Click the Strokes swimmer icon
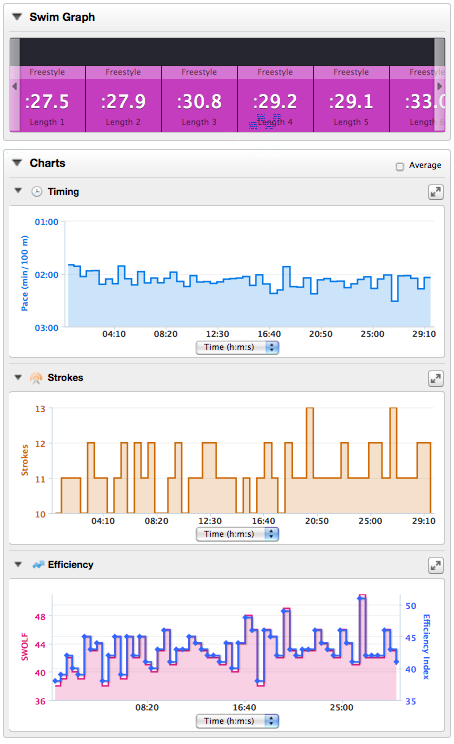Screen dimensions: 454x744 [x=36, y=378]
